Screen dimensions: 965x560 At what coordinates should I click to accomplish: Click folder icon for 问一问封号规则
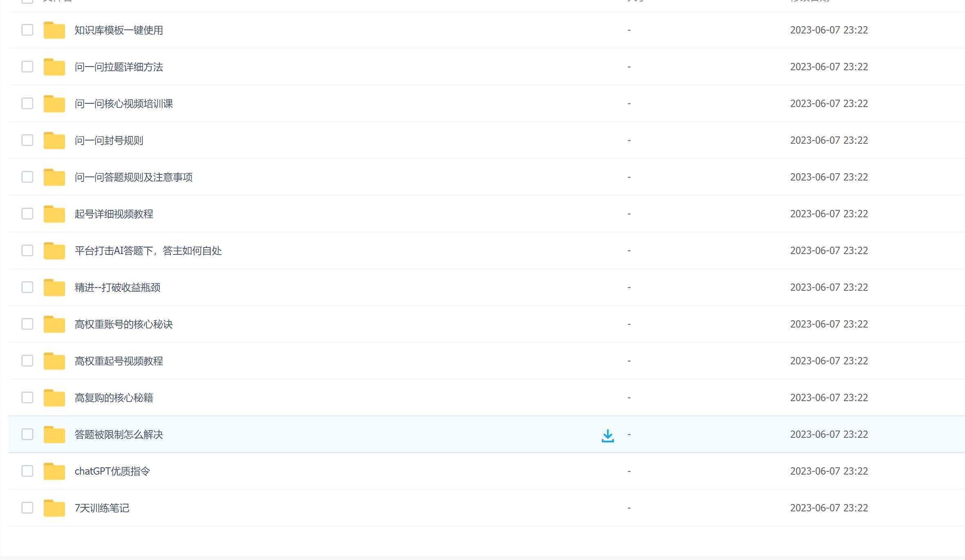click(x=54, y=141)
